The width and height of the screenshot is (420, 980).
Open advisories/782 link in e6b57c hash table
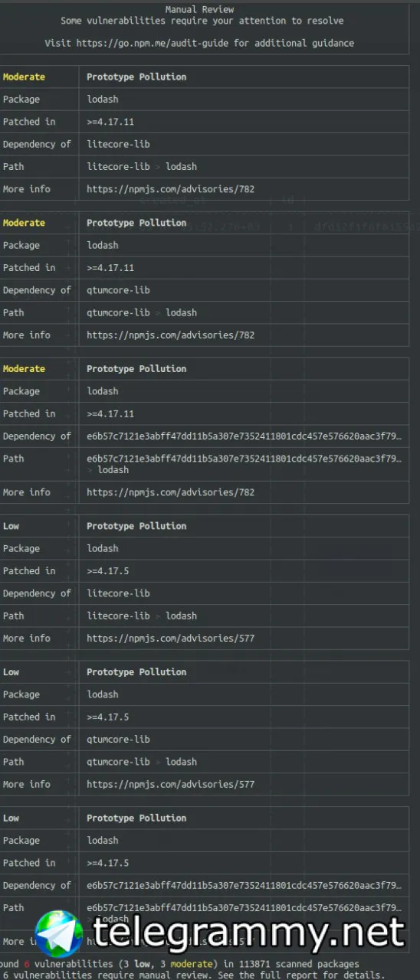point(170,492)
